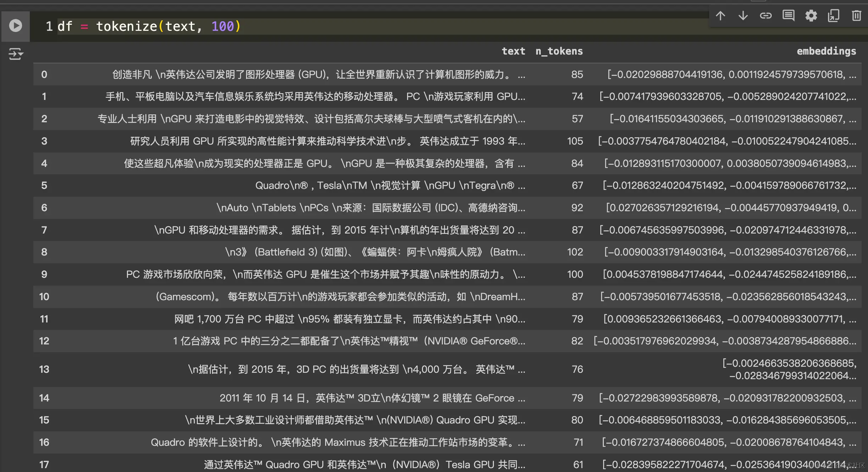The height and width of the screenshot is (472, 868).
Task: Select row 13 with wrapped embeddings
Action: tap(44, 369)
